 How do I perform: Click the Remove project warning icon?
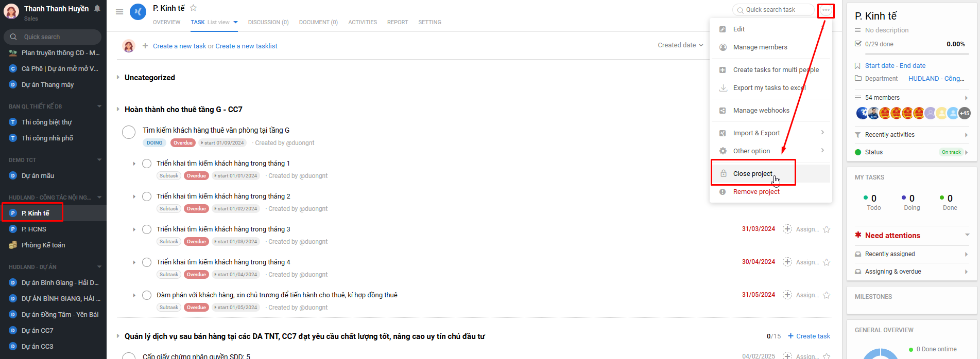tap(723, 192)
